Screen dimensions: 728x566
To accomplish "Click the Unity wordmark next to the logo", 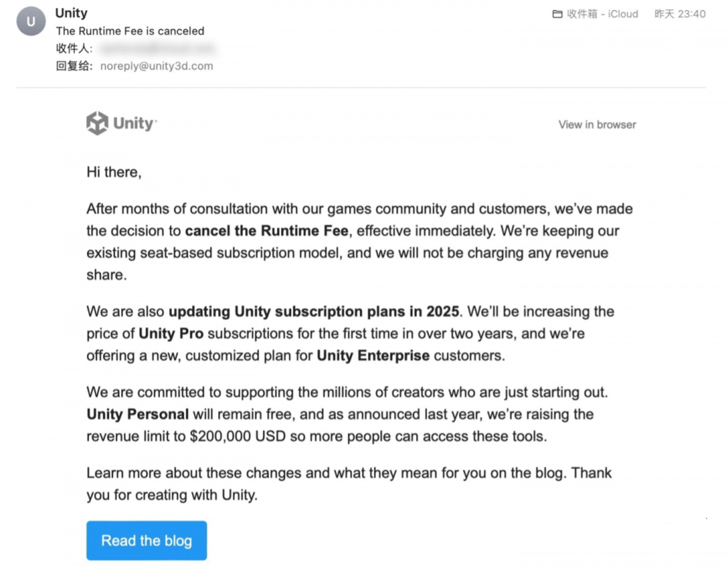I will pyautogui.click(x=134, y=123).
